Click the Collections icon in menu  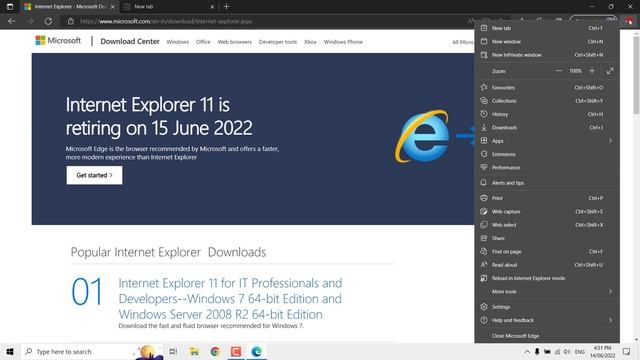point(484,101)
